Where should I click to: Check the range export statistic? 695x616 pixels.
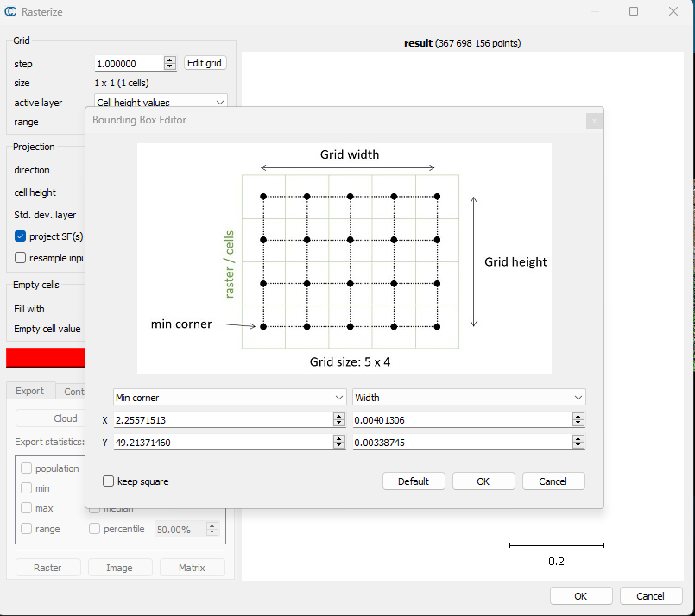pyautogui.click(x=27, y=529)
